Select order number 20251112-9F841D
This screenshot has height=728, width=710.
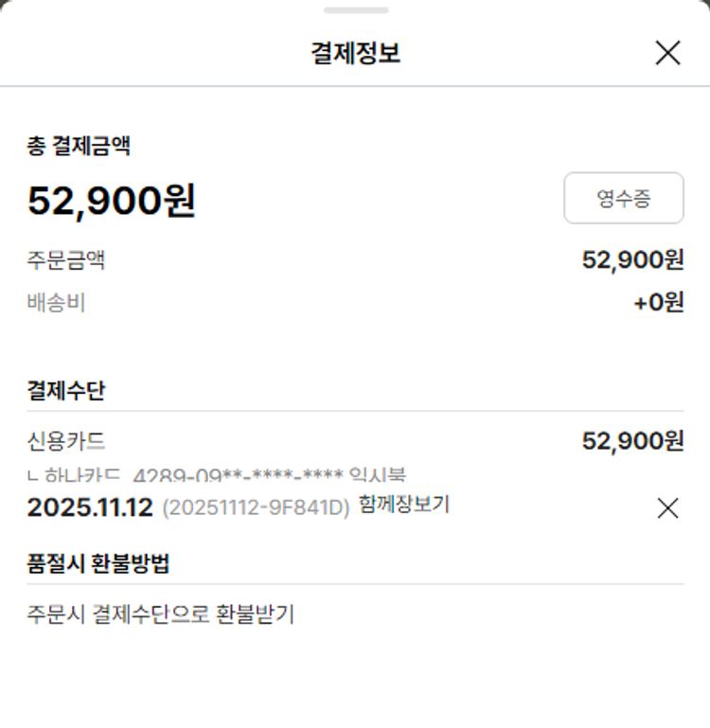click(x=256, y=507)
